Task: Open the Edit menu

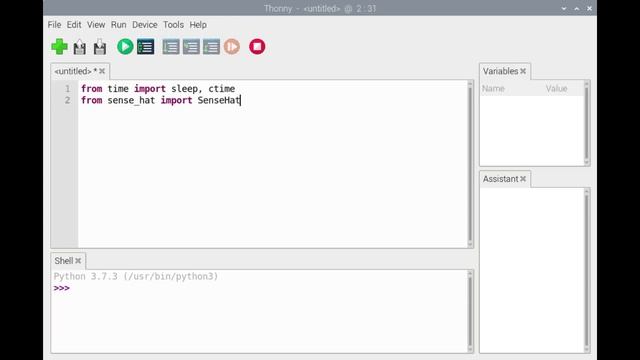Action: [74, 24]
